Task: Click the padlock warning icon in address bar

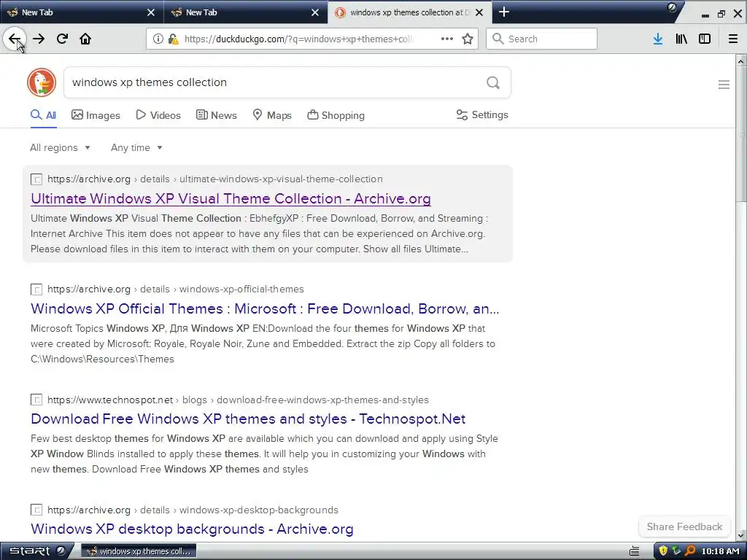Action: coord(174,39)
